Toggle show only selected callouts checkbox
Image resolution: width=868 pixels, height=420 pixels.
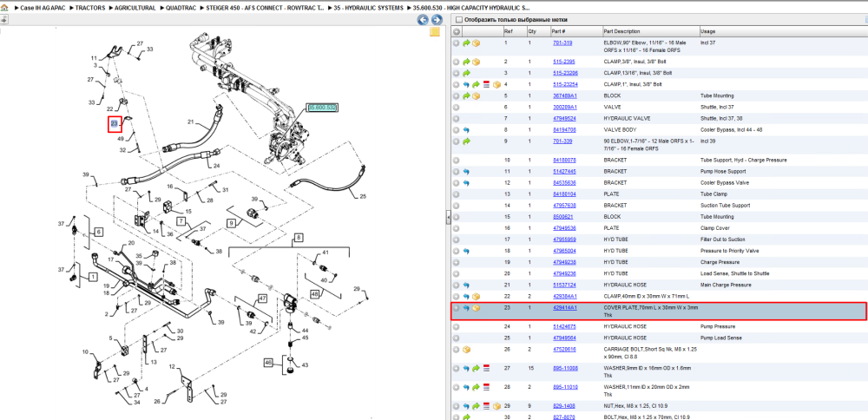pyautogui.click(x=459, y=19)
